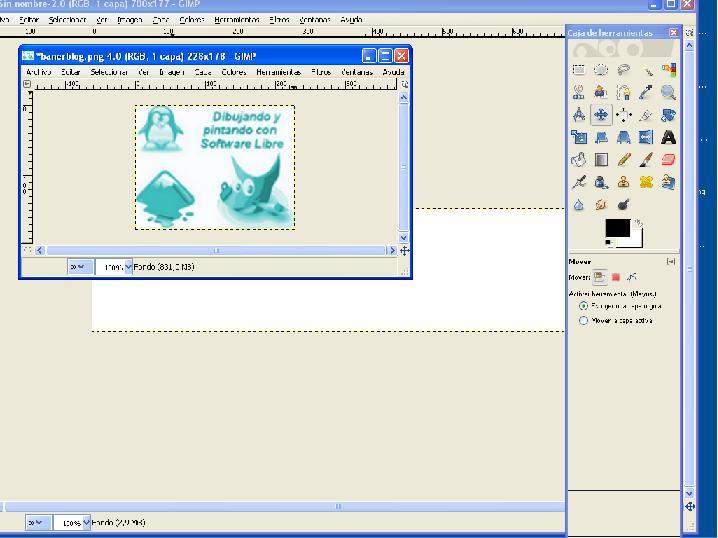Toggle zoom-on-resize in banerblog.png window corner
Image resolution: width=718 pixels, height=538 pixels.
(405, 84)
